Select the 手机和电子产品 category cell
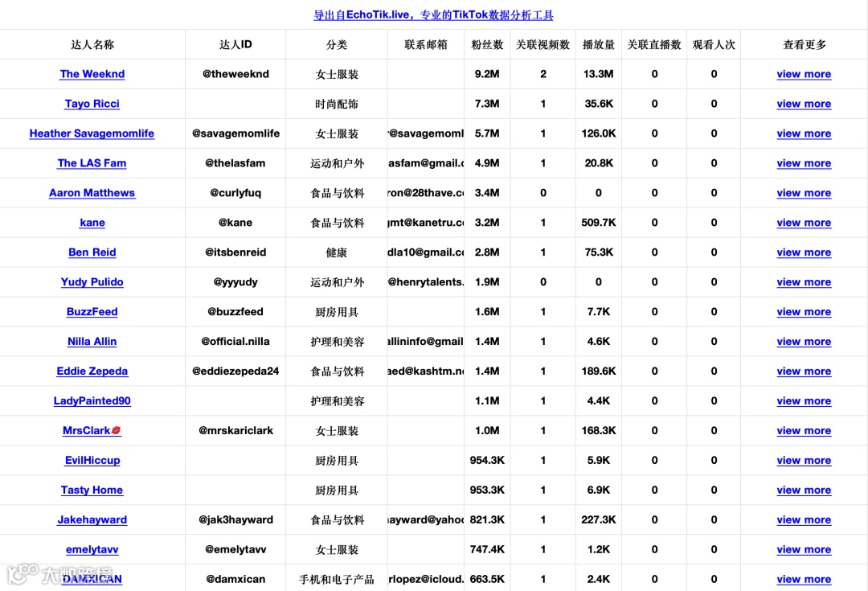The width and height of the screenshot is (868, 591). click(337, 580)
